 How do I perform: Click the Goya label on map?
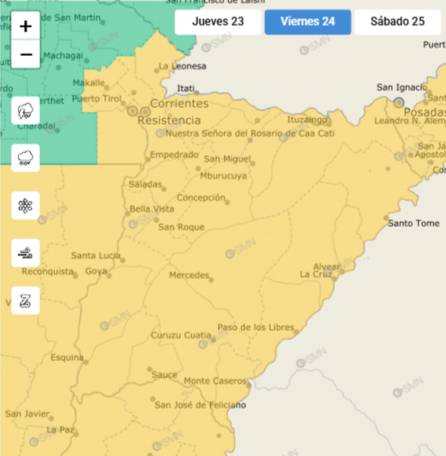[x=96, y=271]
